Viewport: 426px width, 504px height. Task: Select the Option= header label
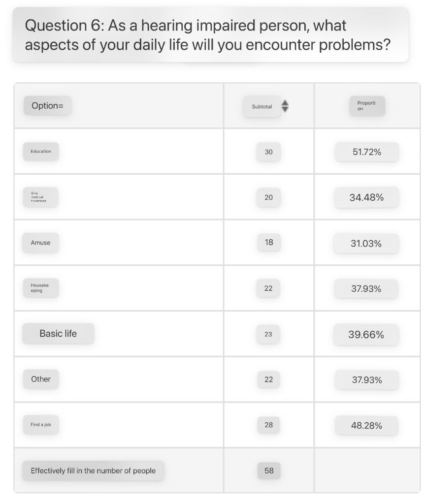(x=48, y=106)
